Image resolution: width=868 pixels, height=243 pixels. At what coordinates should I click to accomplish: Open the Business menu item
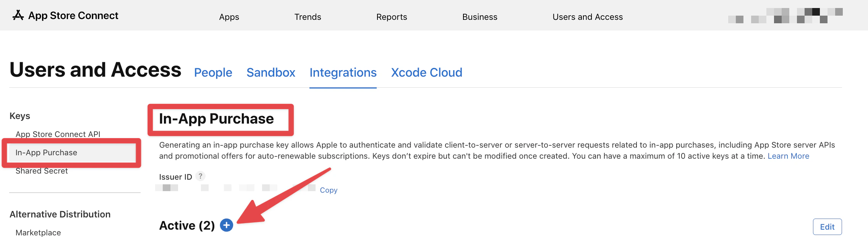point(480,17)
